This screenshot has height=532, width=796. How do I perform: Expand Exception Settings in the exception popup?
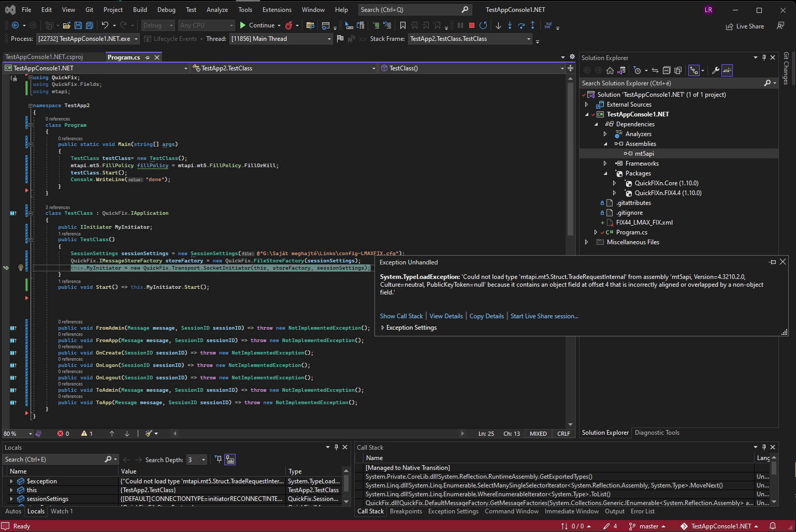pos(383,328)
